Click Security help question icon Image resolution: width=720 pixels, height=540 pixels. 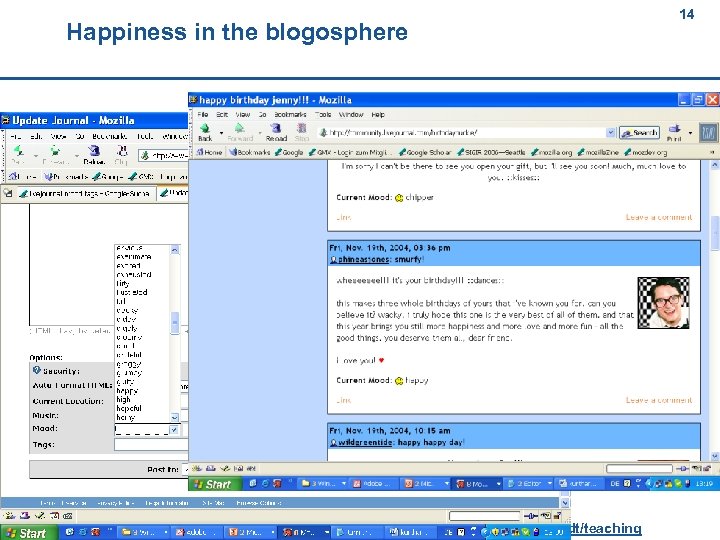pyautogui.click(x=37, y=370)
